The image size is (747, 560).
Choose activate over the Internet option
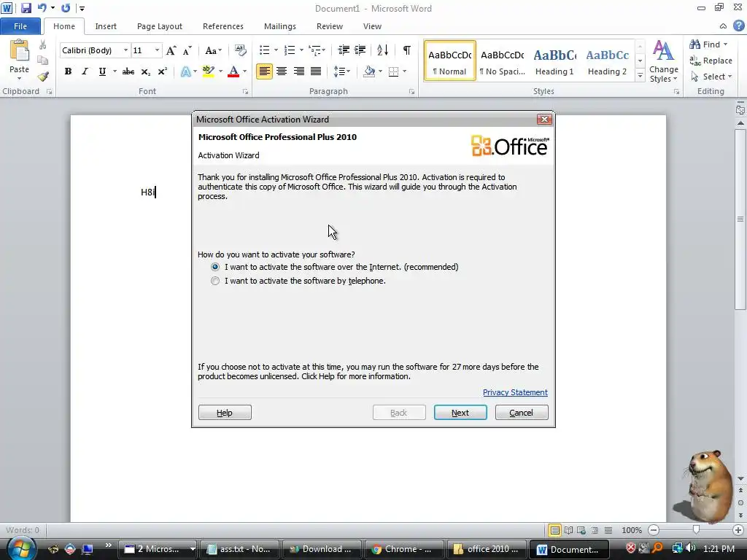tap(215, 267)
